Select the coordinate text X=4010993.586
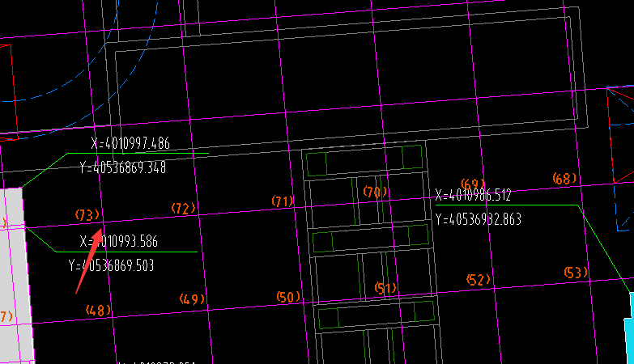 (120, 241)
